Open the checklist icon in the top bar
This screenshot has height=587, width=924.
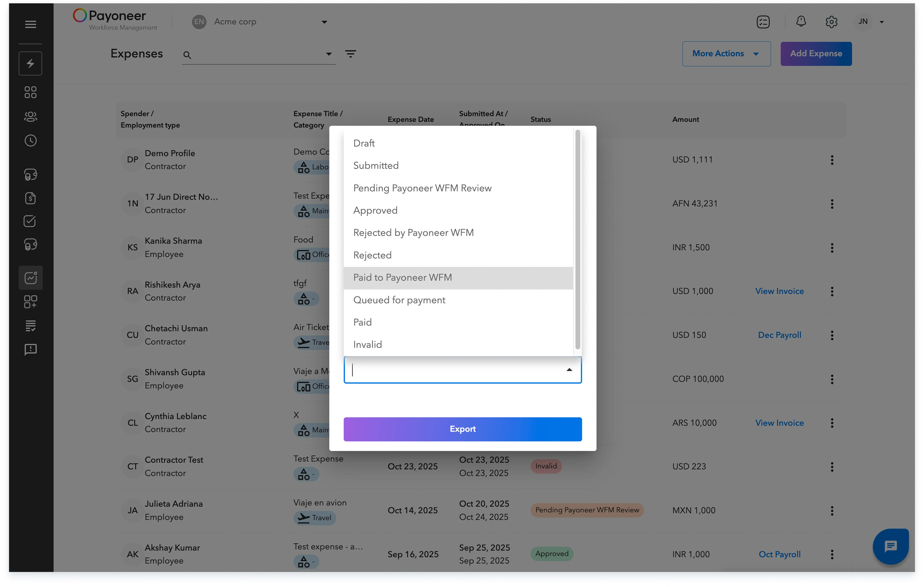click(763, 22)
